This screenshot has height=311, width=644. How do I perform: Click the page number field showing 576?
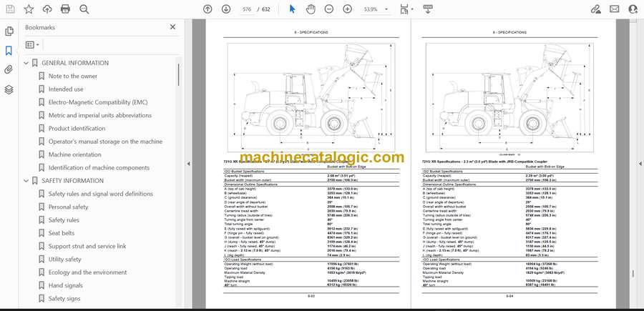[247, 9]
